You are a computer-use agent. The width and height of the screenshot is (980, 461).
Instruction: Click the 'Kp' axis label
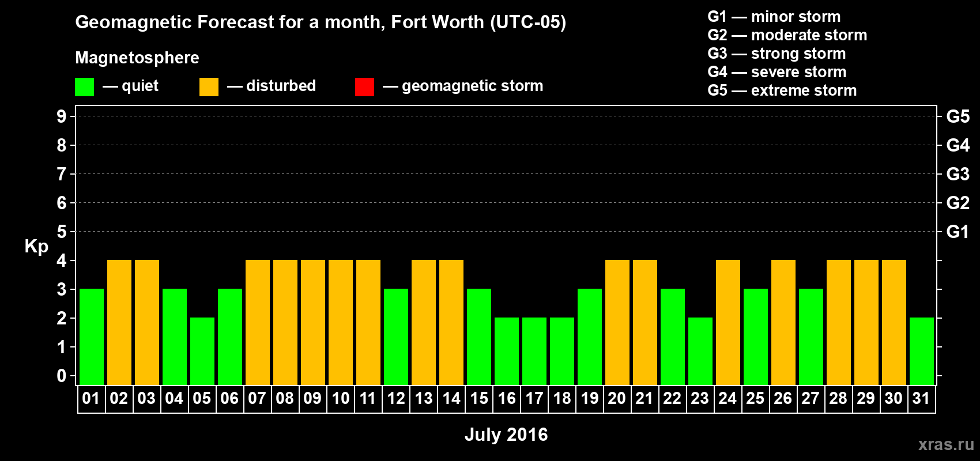pyautogui.click(x=36, y=247)
